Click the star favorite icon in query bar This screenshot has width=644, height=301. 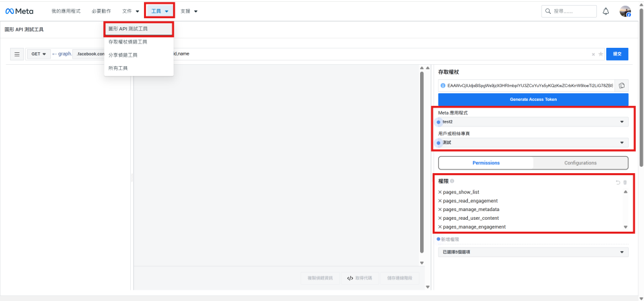click(x=601, y=54)
